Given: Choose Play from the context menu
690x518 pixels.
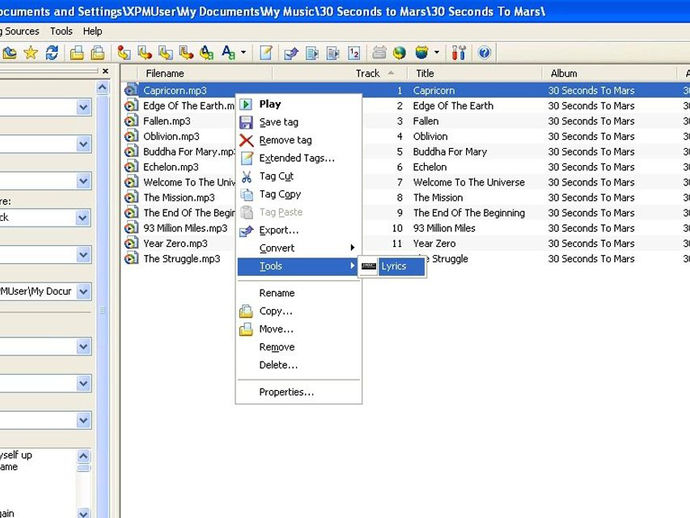Looking at the screenshot, I should [x=299, y=104].
